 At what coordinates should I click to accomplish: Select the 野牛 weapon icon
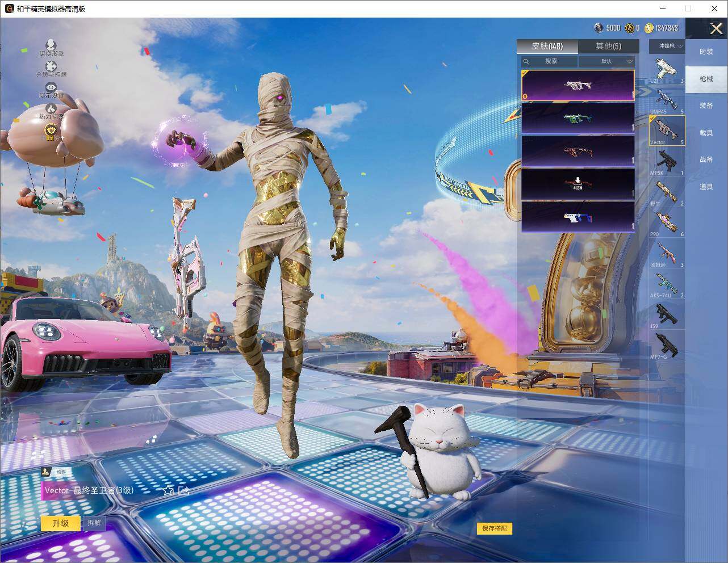[x=667, y=192]
